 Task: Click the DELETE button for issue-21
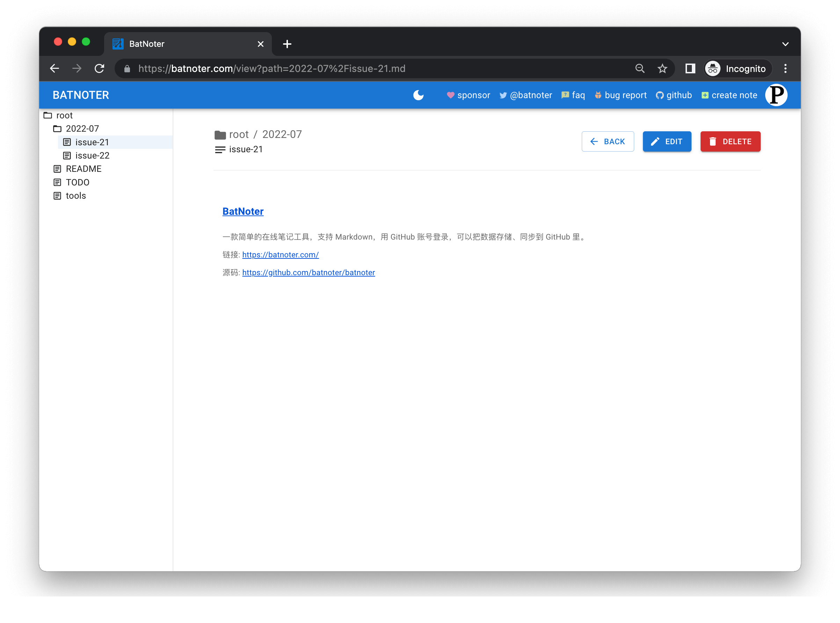click(x=730, y=141)
